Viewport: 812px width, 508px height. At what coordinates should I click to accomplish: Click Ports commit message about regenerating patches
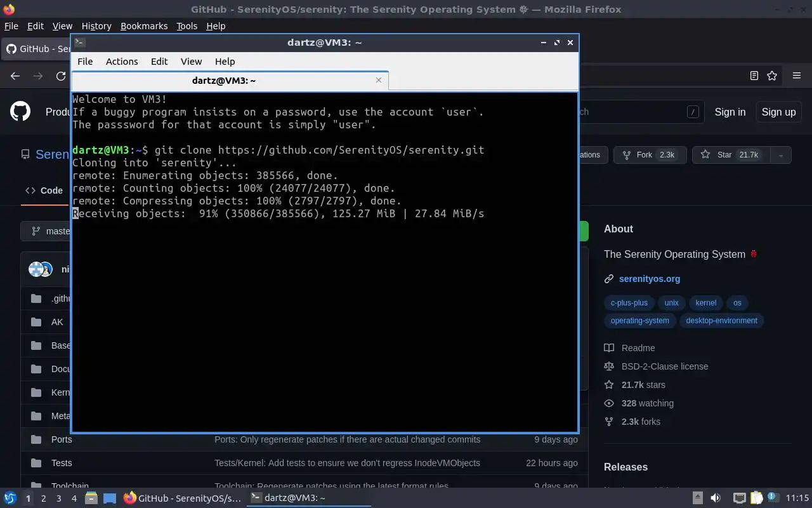pyautogui.click(x=348, y=439)
